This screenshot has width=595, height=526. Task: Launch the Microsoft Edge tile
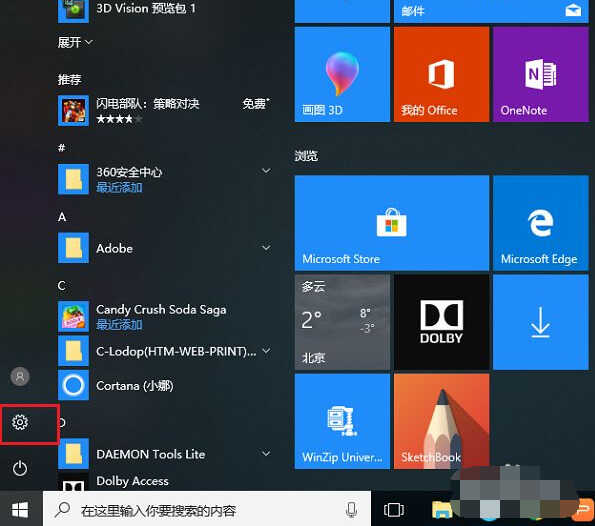[541, 223]
